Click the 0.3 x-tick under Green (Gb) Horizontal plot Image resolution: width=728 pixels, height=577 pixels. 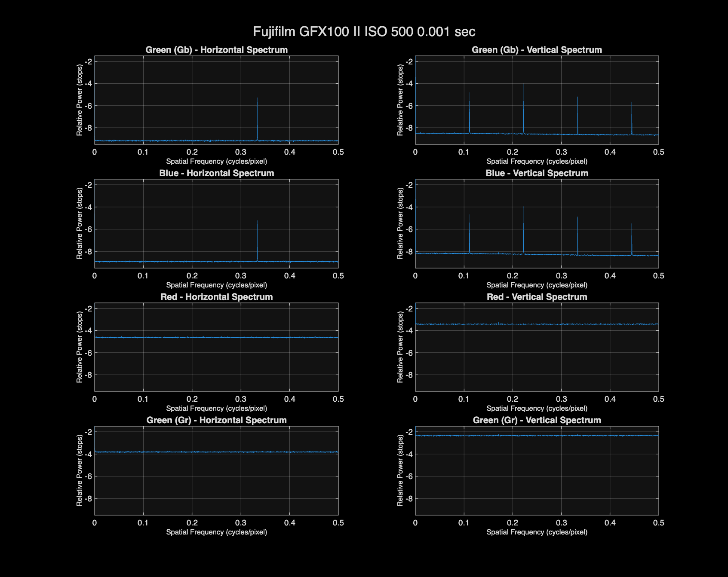click(241, 152)
